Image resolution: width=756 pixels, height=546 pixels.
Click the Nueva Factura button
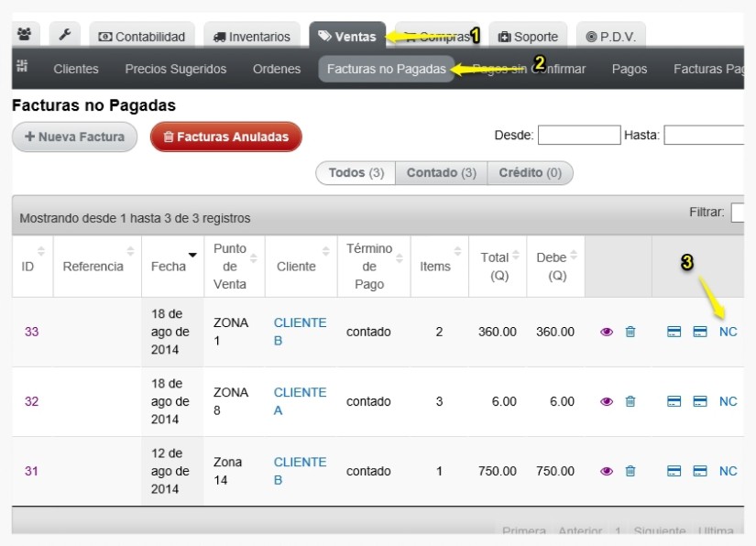[x=75, y=136]
